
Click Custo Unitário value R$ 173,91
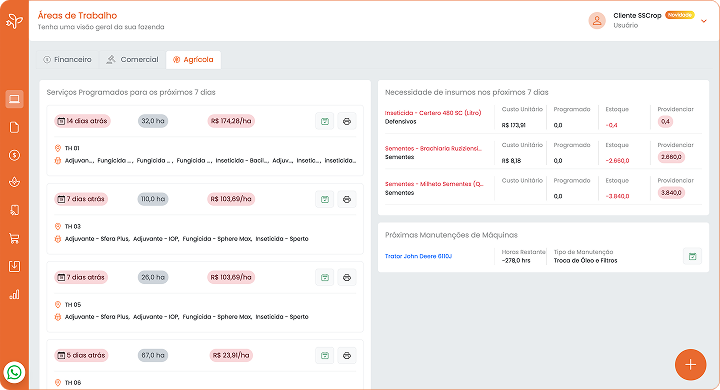[513, 125]
